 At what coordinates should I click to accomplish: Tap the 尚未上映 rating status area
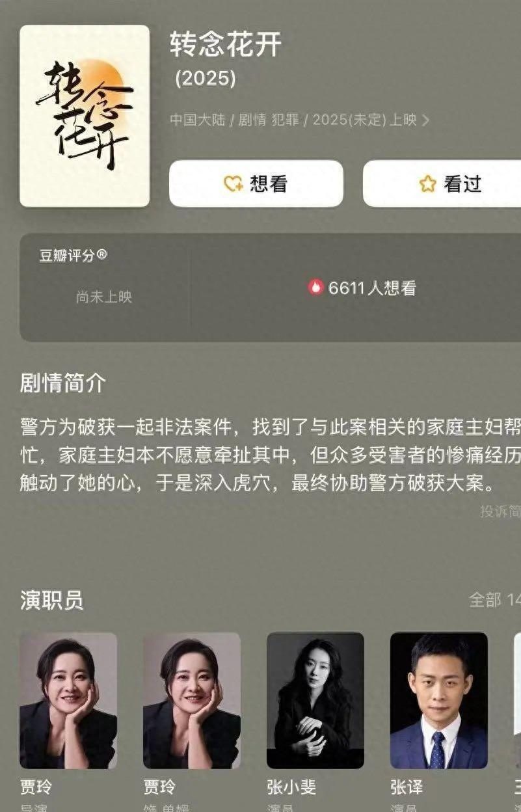click(x=104, y=297)
